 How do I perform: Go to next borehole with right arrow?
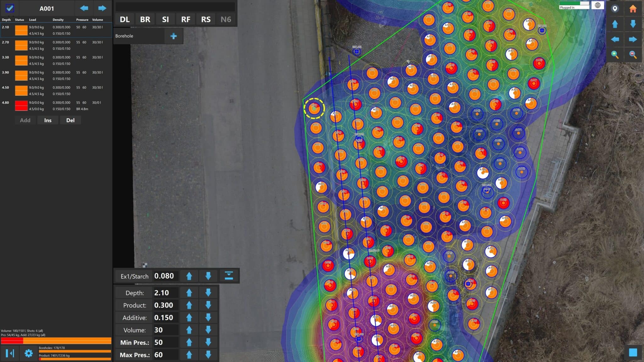point(102,8)
